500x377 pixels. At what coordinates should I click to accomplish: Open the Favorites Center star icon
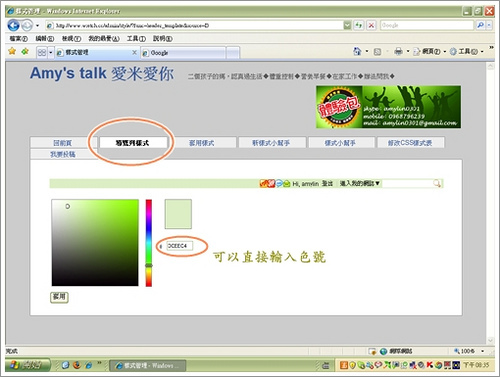click(x=12, y=51)
